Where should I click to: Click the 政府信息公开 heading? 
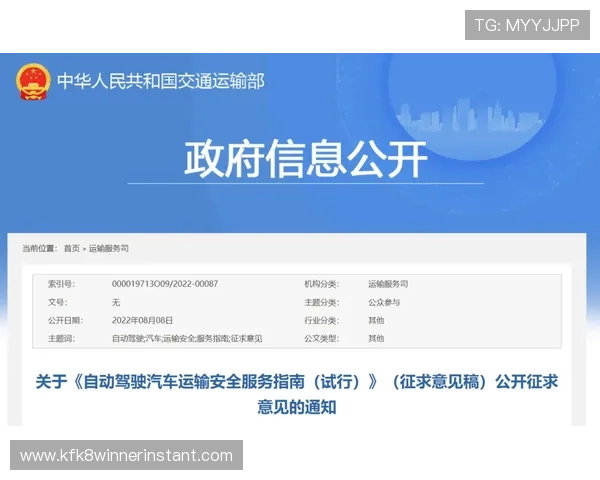(305, 159)
